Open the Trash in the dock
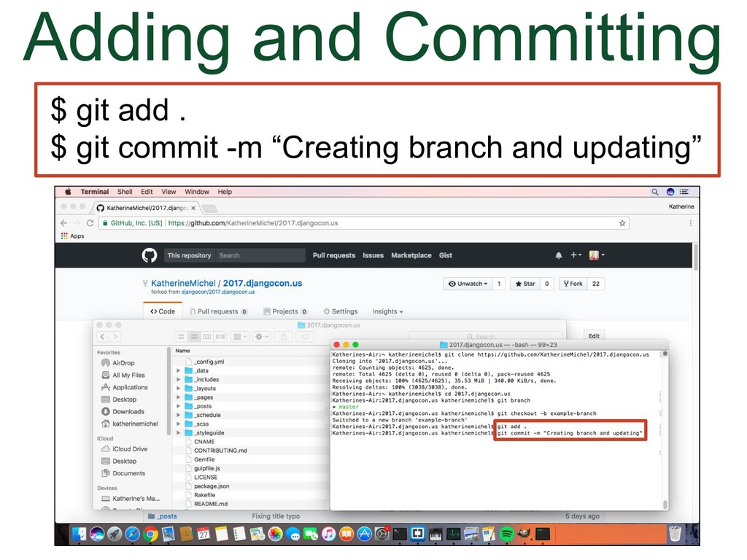The width and height of the screenshot is (747, 560). (675, 534)
